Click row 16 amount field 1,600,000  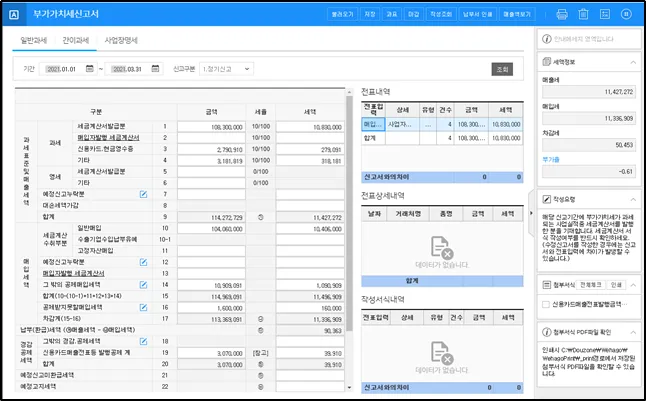coord(211,308)
